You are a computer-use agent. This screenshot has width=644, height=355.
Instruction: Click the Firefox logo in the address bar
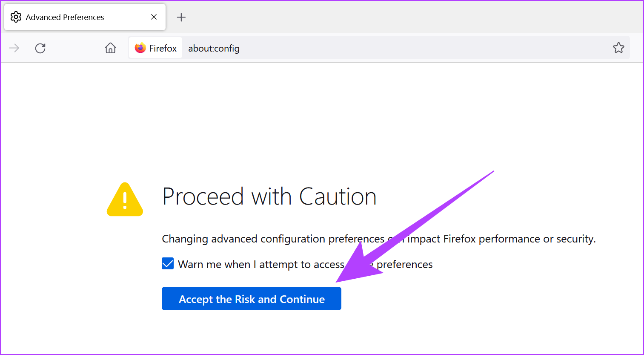click(140, 48)
